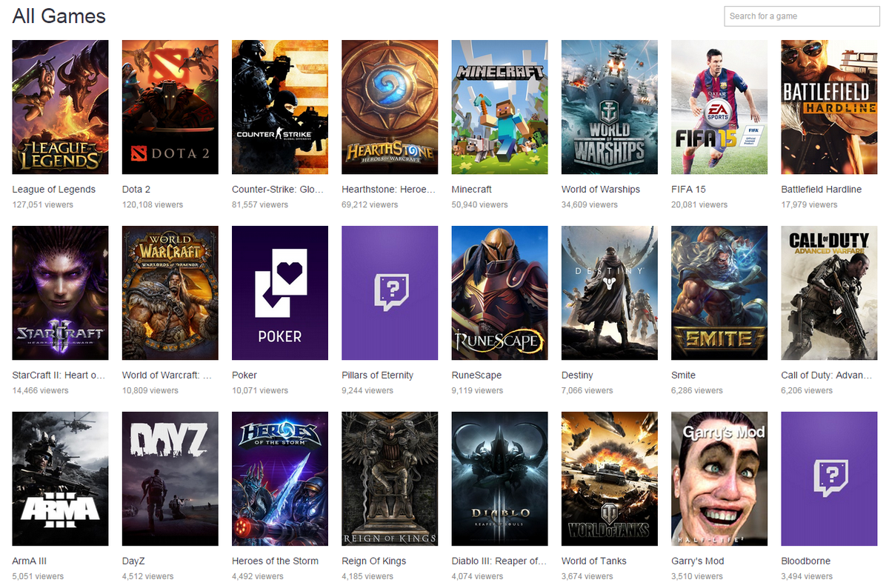Click the 69,212 viewers count
Image resolution: width=889 pixels, height=588 pixels.
pyautogui.click(x=370, y=205)
